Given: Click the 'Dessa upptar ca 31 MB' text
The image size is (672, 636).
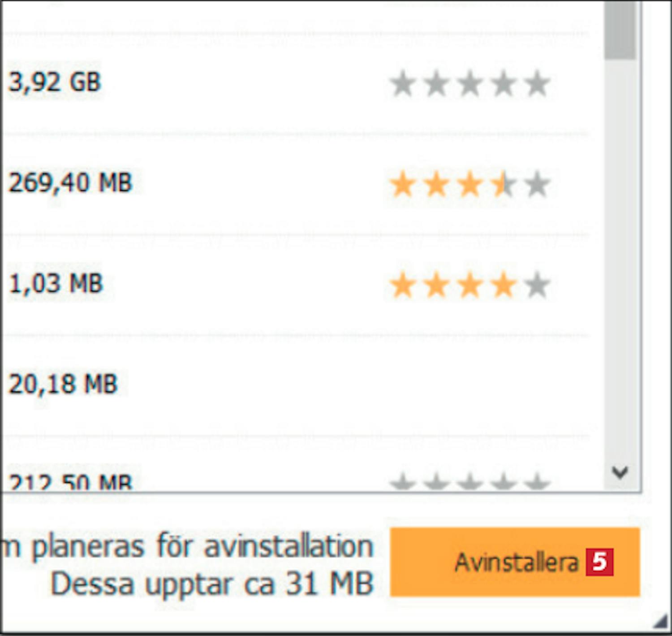Looking at the screenshot, I should coord(212,584).
